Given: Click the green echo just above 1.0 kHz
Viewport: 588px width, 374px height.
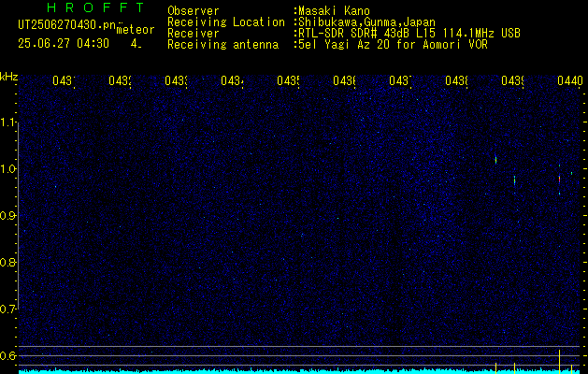Looking at the screenshot, I should click(495, 160).
